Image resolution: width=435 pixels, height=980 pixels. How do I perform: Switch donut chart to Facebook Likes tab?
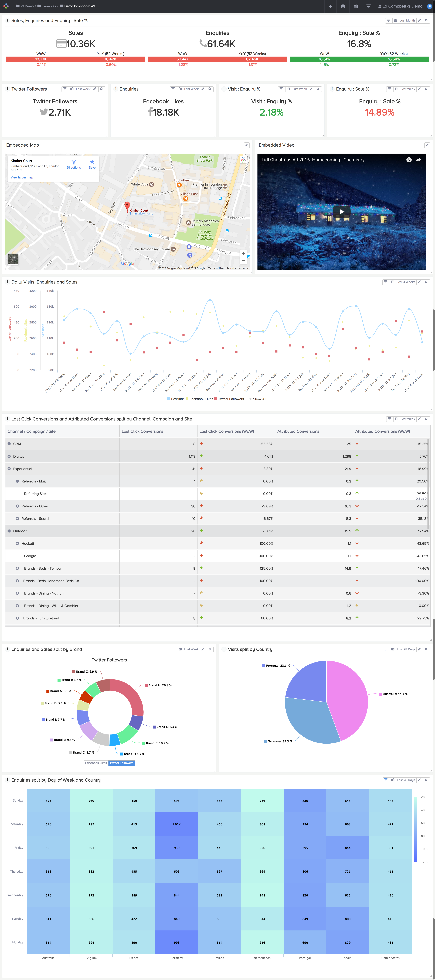96,763
